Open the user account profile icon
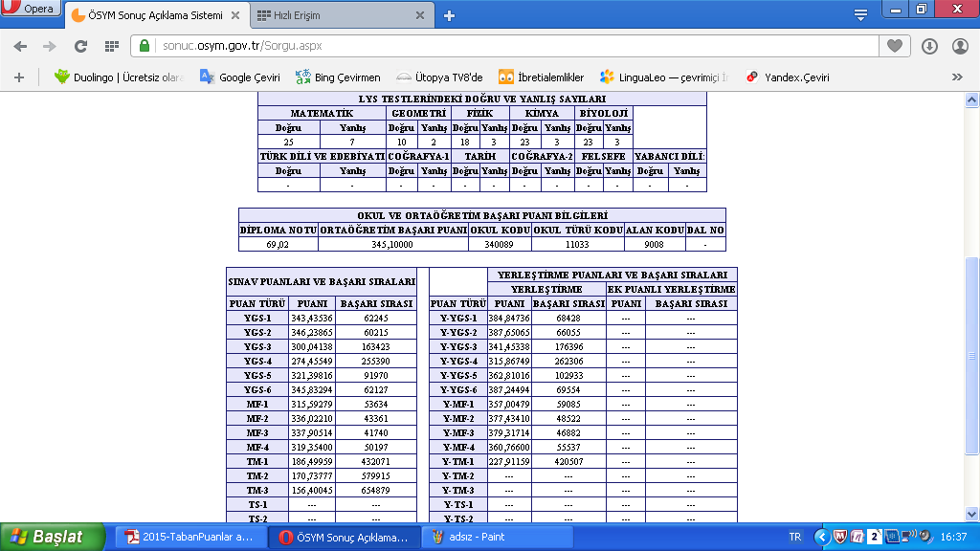 click(960, 46)
